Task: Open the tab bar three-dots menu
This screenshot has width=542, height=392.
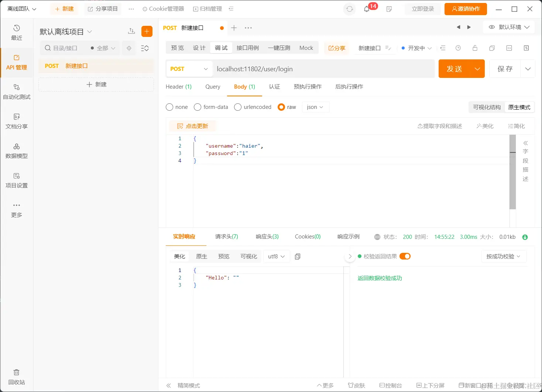Action: click(248, 28)
